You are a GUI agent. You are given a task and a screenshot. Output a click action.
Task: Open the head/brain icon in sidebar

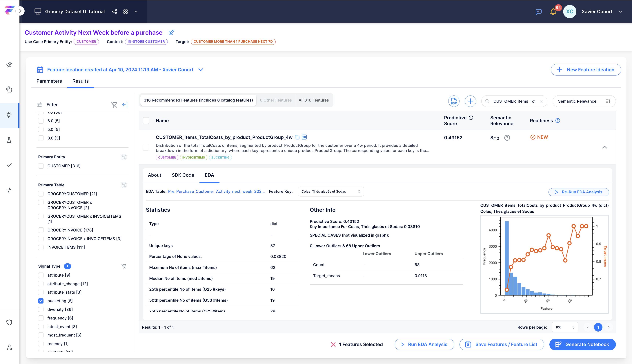(9, 89)
